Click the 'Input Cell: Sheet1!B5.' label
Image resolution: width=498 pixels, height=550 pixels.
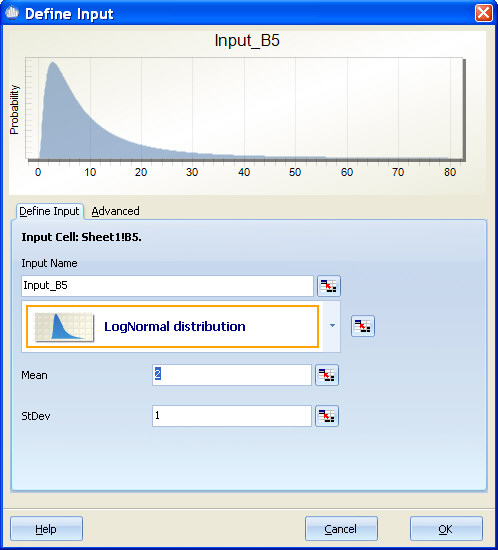click(81, 237)
